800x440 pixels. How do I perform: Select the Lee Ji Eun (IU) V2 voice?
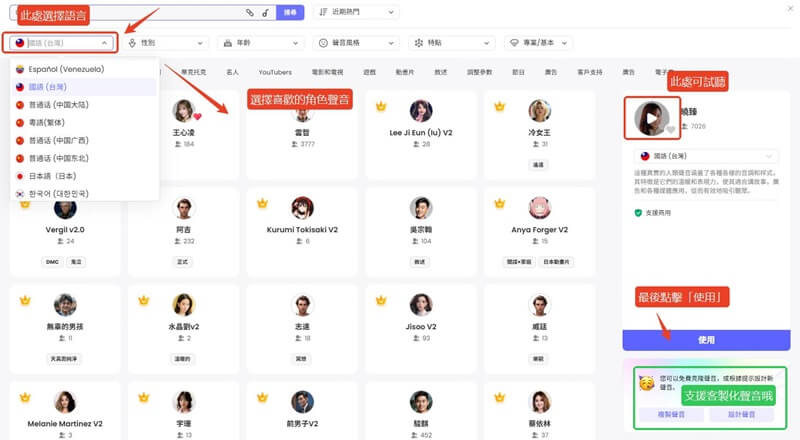(x=421, y=111)
